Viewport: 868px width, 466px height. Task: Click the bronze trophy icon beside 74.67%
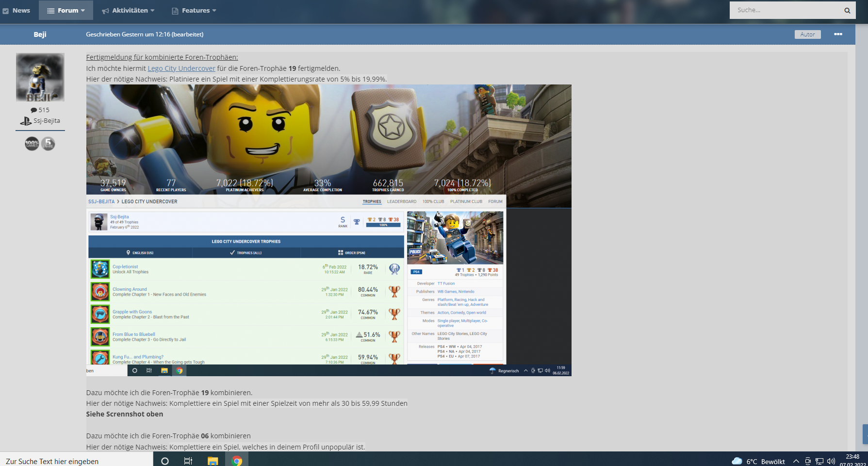click(394, 314)
